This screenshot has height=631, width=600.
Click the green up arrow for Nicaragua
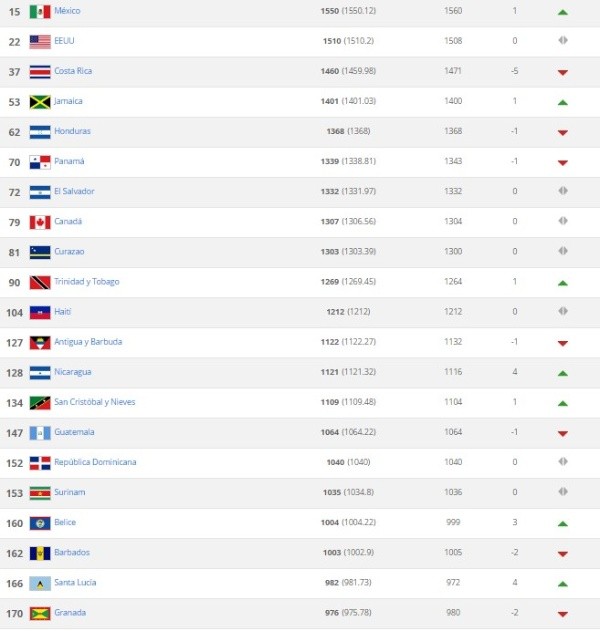click(x=563, y=372)
